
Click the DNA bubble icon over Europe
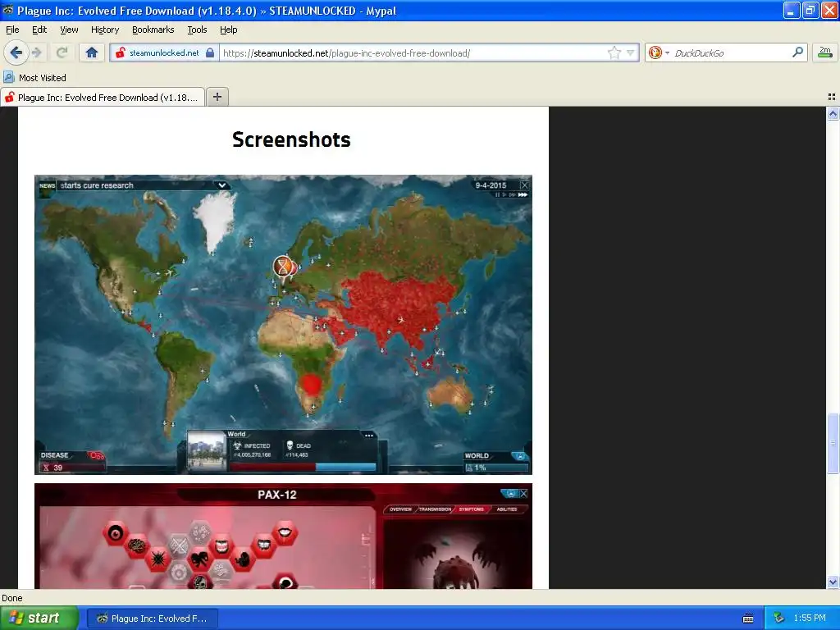click(283, 266)
